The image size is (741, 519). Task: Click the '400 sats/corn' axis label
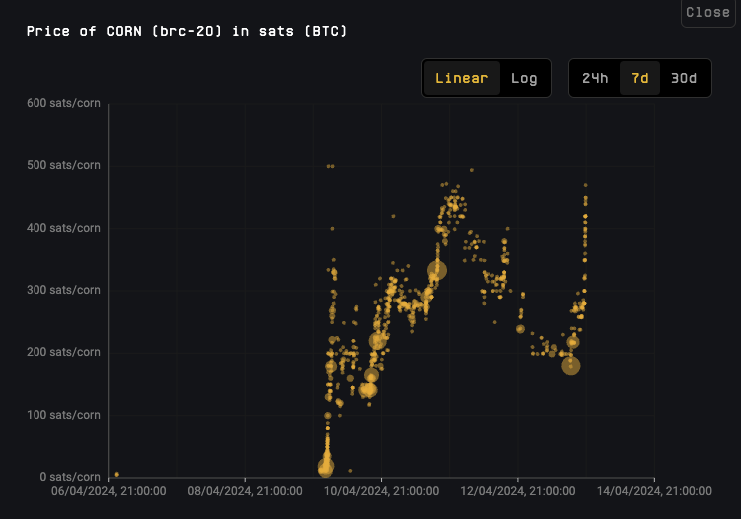click(x=64, y=228)
